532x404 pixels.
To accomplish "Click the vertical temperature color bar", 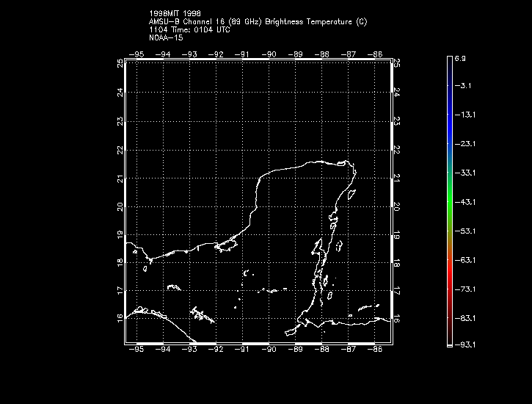I will (448, 200).
